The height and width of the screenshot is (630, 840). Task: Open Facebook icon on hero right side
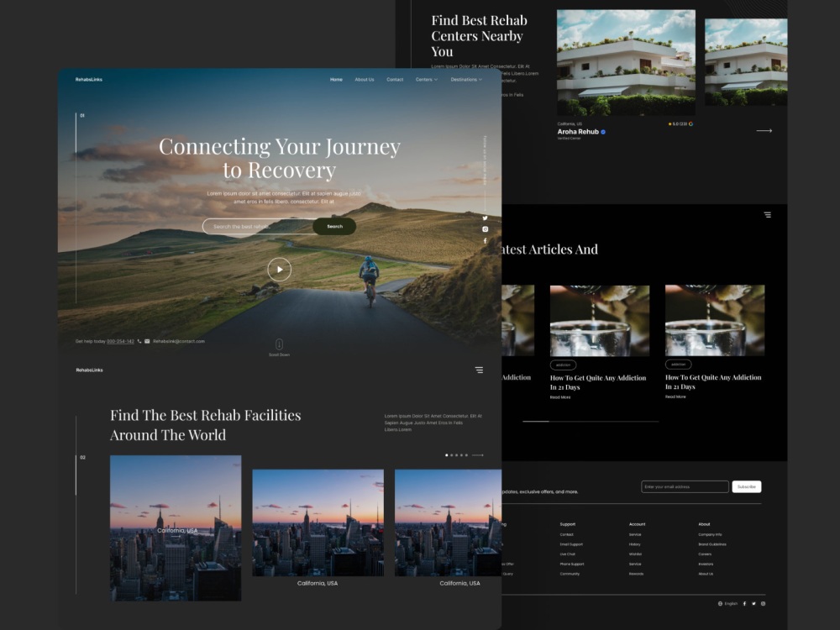485,241
